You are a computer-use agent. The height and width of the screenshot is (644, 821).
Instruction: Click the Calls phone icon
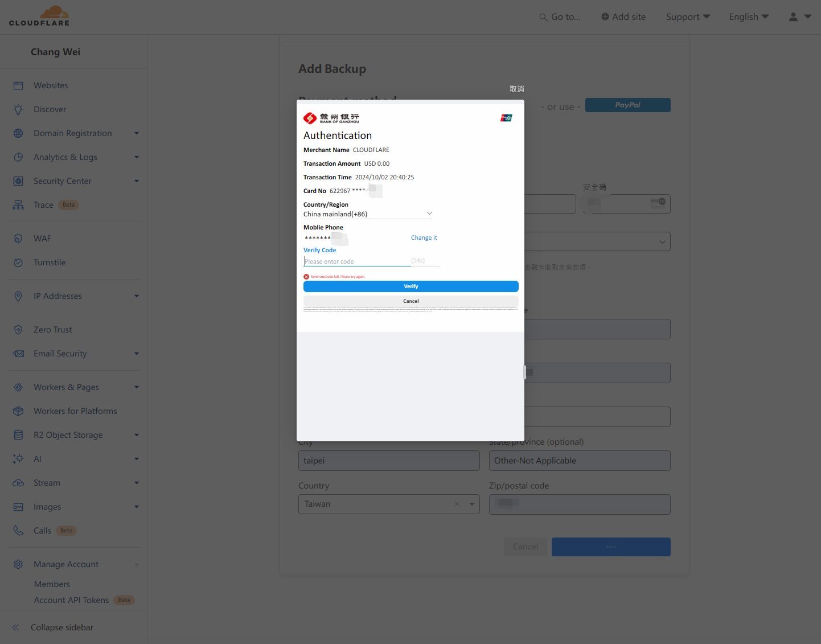[18, 531]
